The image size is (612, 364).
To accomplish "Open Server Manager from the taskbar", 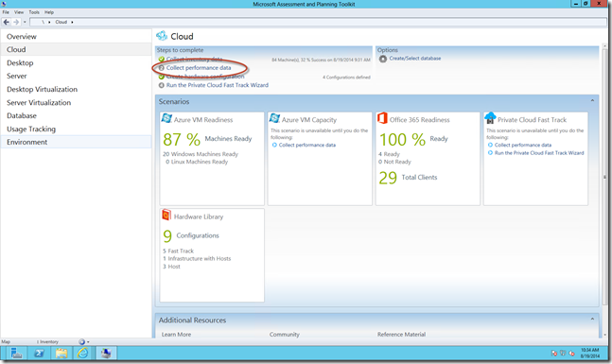I will [16, 354].
